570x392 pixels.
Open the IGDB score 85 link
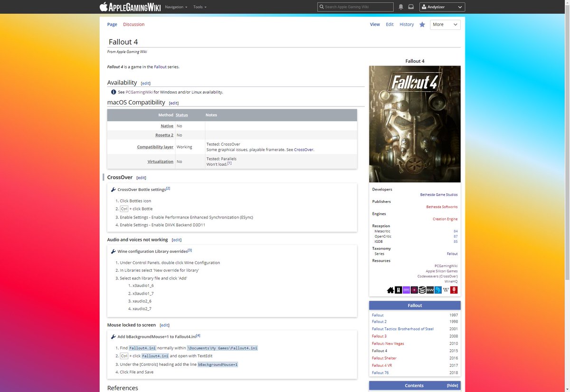pyautogui.click(x=456, y=242)
